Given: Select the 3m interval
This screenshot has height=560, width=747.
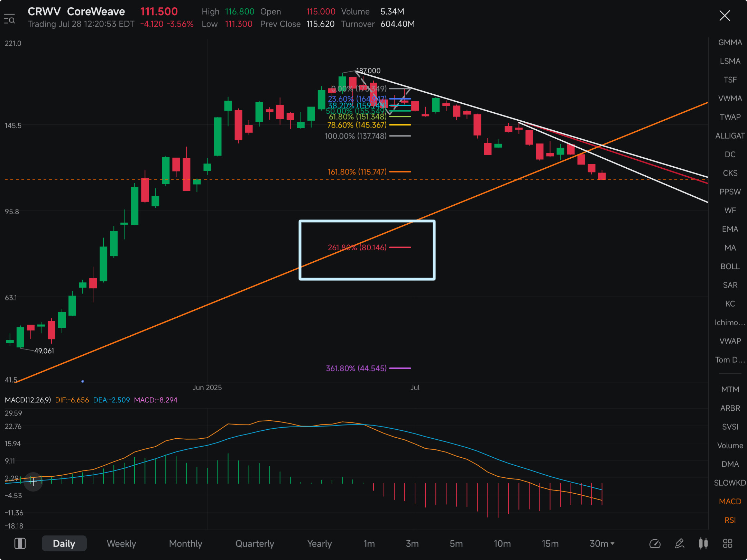Looking at the screenshot, I should point(412,543).
